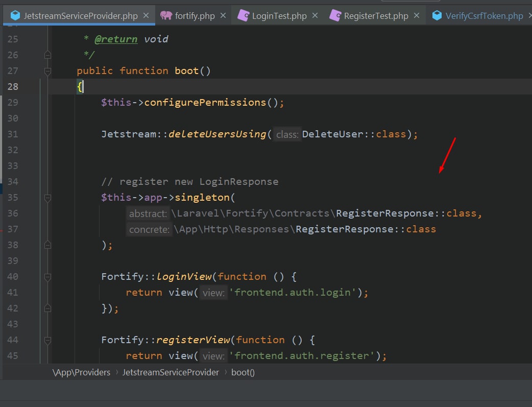Collapse the boot() function fold at line 27
This screenshot has width=532, height=407.
47,71
